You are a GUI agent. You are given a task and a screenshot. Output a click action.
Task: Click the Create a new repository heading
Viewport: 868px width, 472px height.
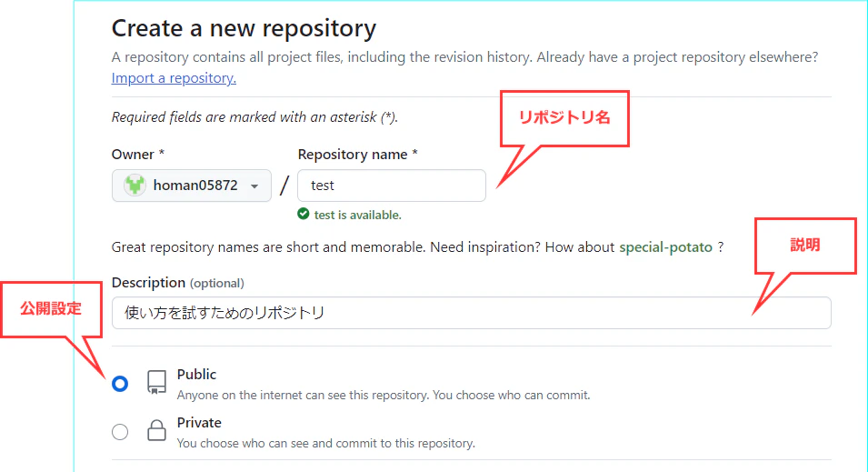(244, 28)
